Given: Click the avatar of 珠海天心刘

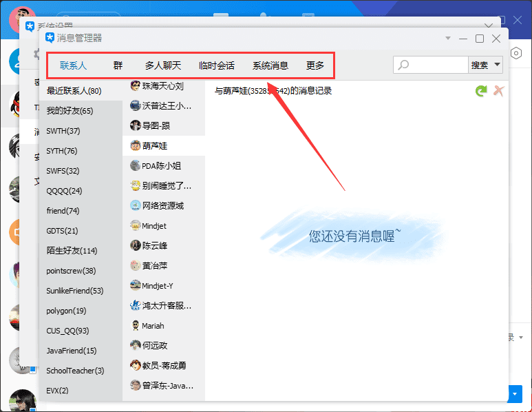Looking at the screenshot, I should [x=136, y=85].
